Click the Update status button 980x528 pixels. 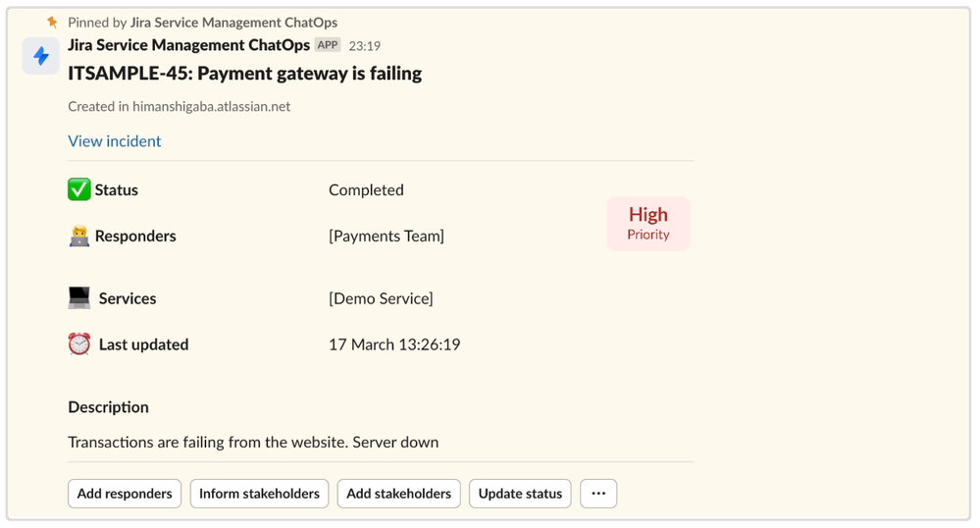point(520,494)
